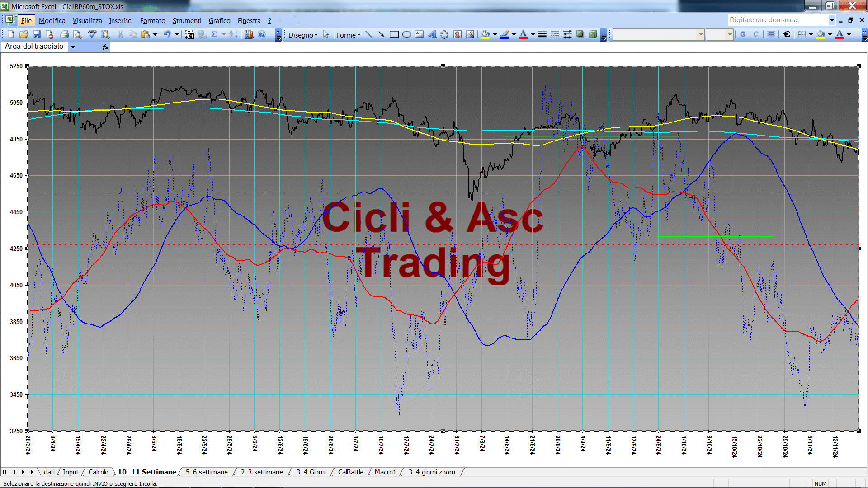
Task: Sort ascending with the A-Z icon
Action: (x=233, y=34)
